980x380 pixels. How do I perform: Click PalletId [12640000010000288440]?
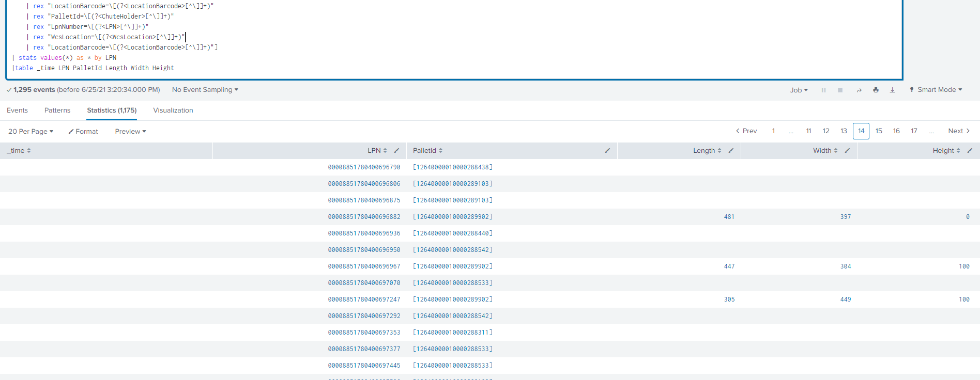pos(453,233)
